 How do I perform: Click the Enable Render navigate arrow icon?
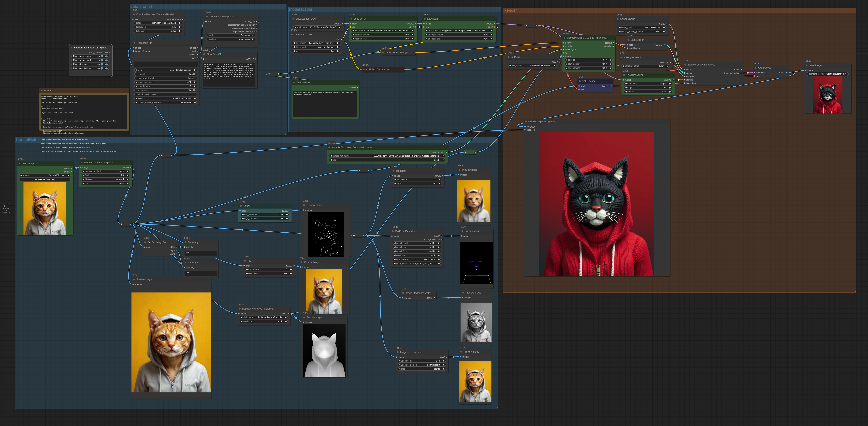pos(107,64)
